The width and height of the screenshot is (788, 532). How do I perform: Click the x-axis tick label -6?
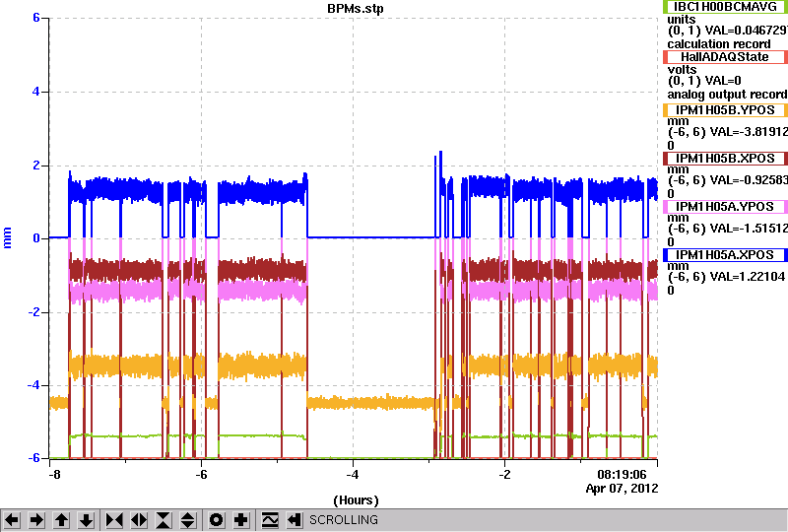[x=201, y=475]
